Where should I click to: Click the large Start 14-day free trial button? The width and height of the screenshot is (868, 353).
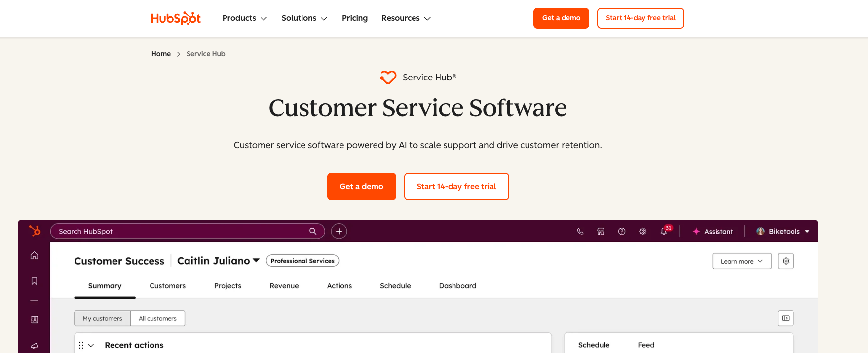(456, 187)
